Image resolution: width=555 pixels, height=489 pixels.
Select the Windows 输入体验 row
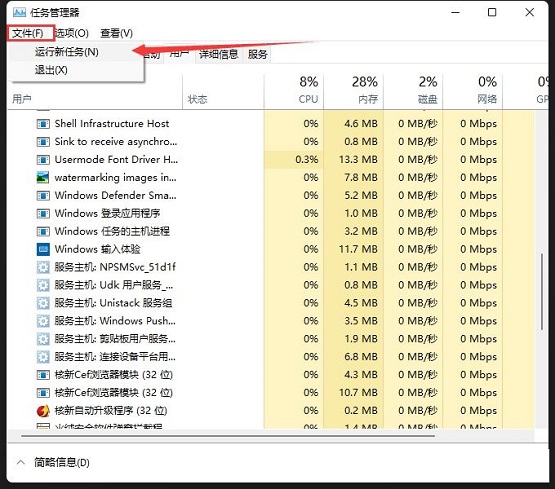[271, 249]
